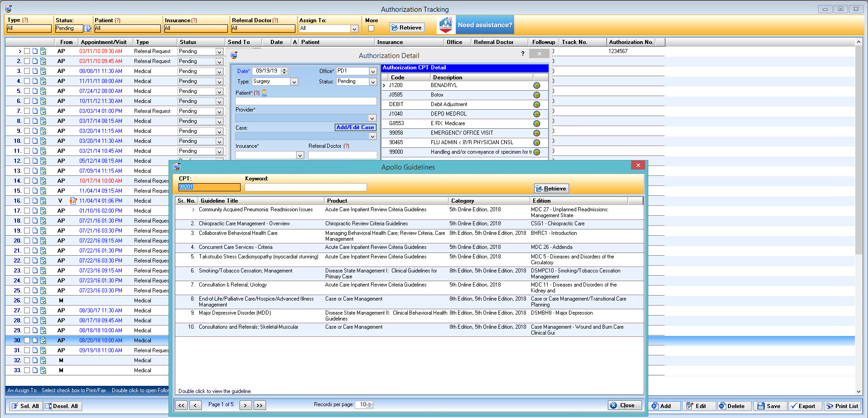Screen dimensions: 868x418
Task: Open the document icon in row 5
Action: tap(35, 91)
